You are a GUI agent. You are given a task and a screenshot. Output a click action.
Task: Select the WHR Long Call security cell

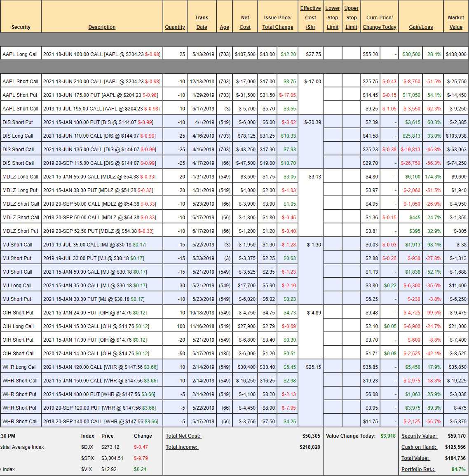(20, 367)
